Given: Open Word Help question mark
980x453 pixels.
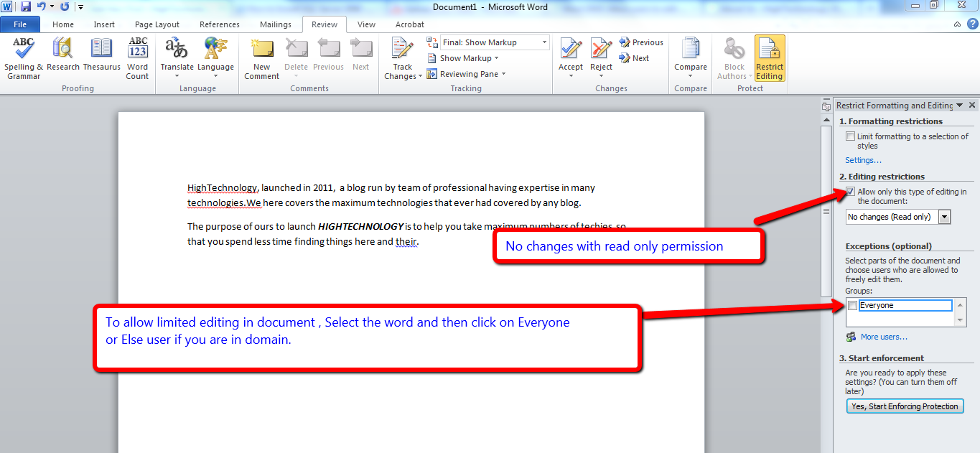Looking at the screenshot, I should 971,24.
